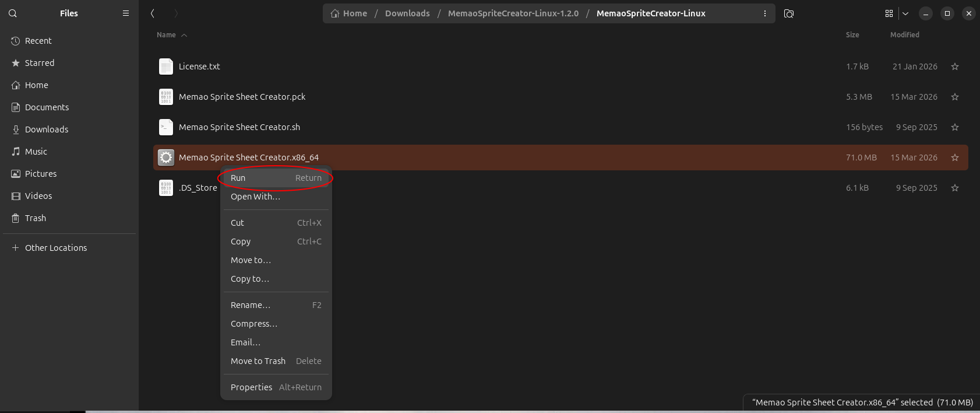This screenshot has width=980, height=413.
Task: Click the 156 bytes size cell
Action: [864, 127]
